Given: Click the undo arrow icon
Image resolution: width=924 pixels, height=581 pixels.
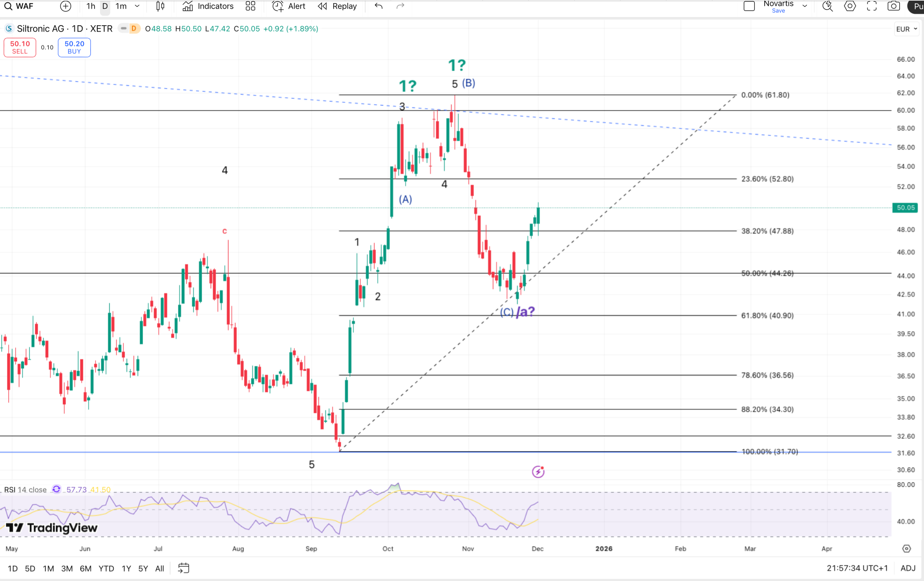Looking at the screenshot, I should (x=379, y=6).
